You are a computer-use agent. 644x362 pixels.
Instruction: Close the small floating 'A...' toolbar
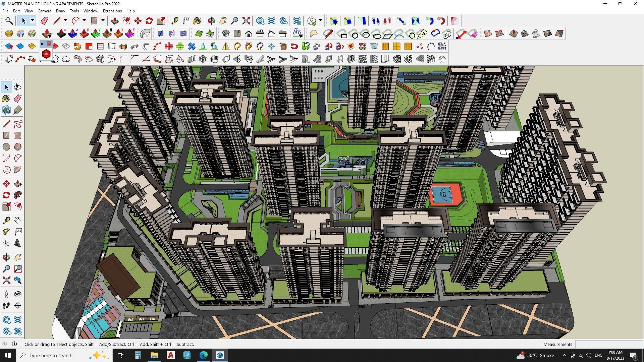[x=49, y=44]
